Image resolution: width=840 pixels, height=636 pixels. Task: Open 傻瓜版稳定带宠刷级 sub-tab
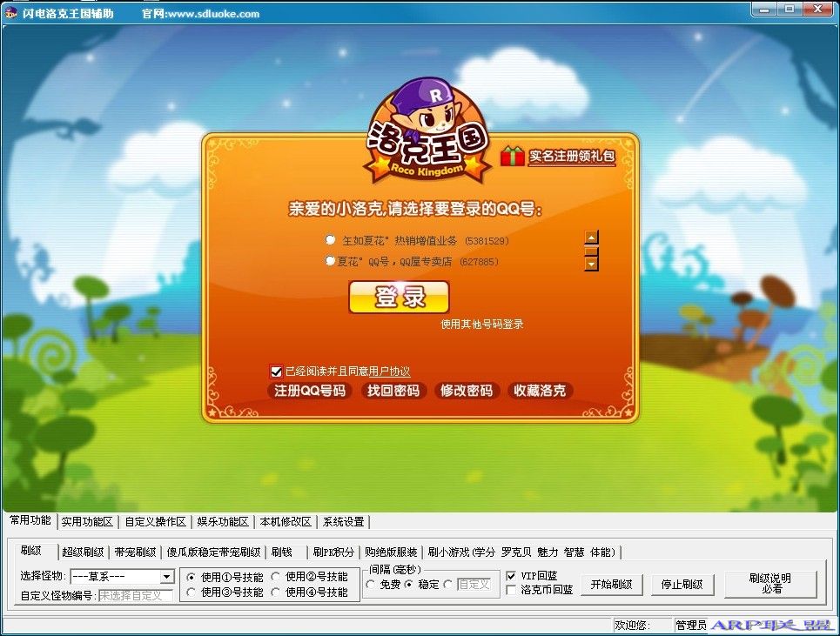213,552
